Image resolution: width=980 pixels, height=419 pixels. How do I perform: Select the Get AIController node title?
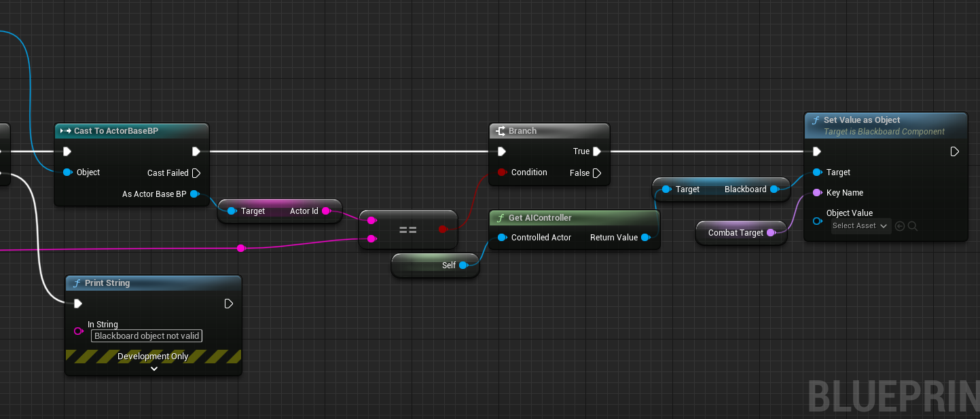[540, 218]
